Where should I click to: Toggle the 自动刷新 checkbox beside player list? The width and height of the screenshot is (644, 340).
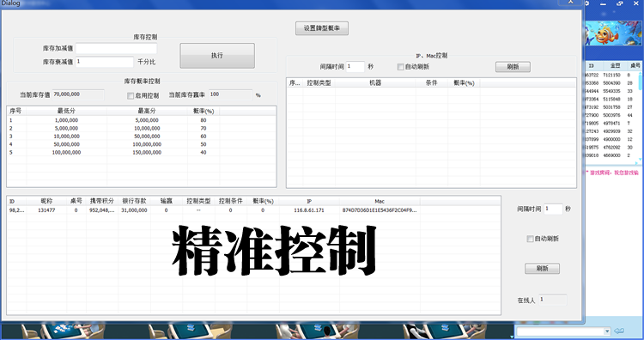530,239
